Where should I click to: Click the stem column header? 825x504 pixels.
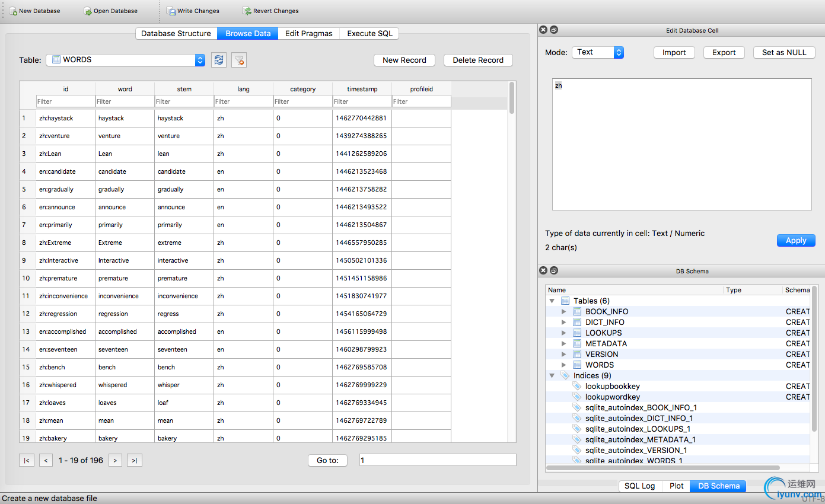pyautogui.click(x=184, y=89)
